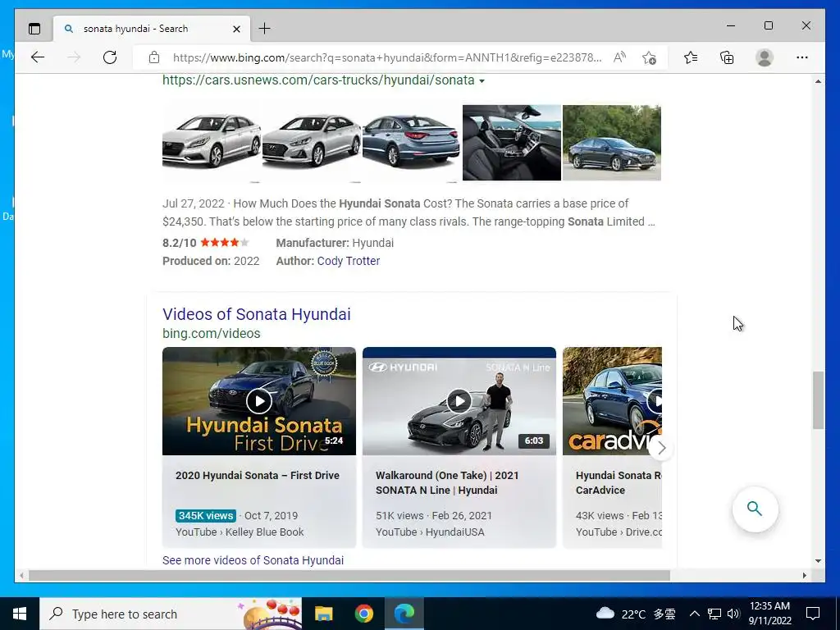Open the tab actions menu icon
840x630 pixels.
[x=34, y=29]
